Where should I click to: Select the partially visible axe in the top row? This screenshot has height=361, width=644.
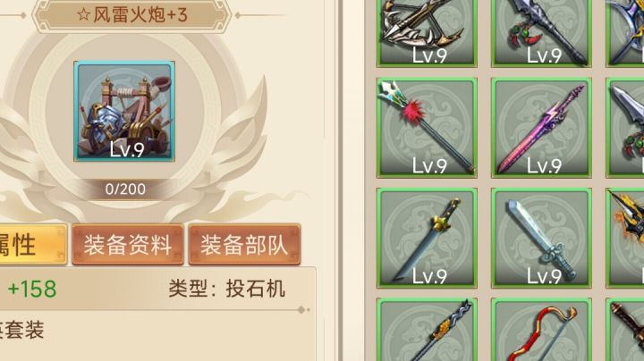(x=624, y=33)
